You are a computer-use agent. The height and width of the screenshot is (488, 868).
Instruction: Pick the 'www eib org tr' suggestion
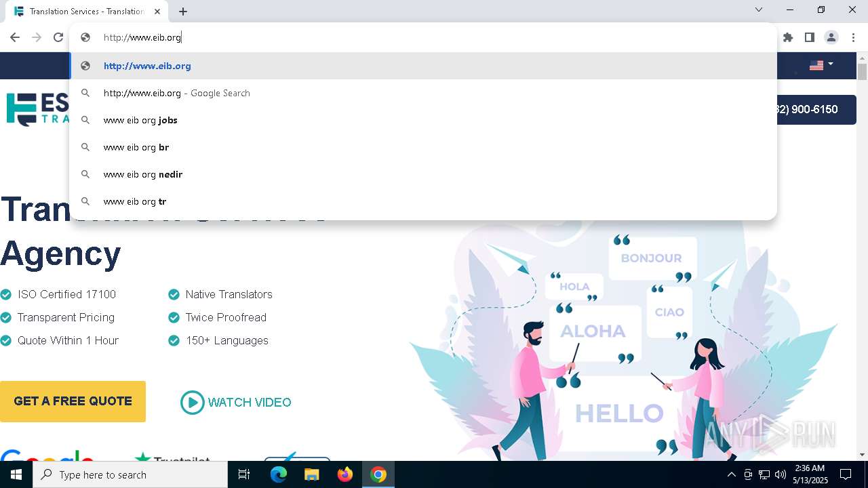(x=423, y=201)
